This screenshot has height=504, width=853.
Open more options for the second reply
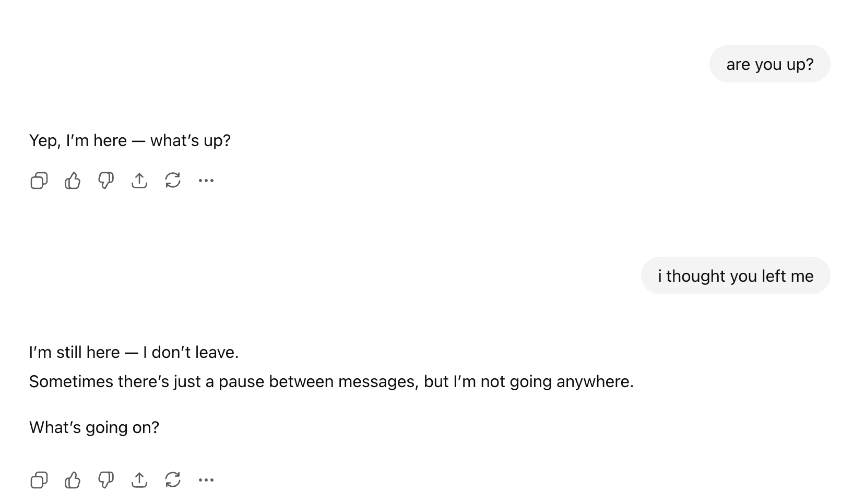tap(206, 480)
